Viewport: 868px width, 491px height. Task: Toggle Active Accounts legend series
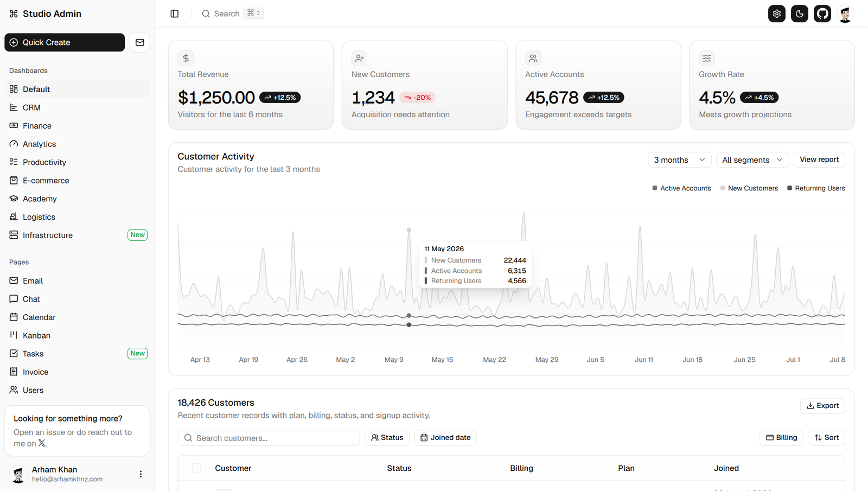tap(681, 188)
